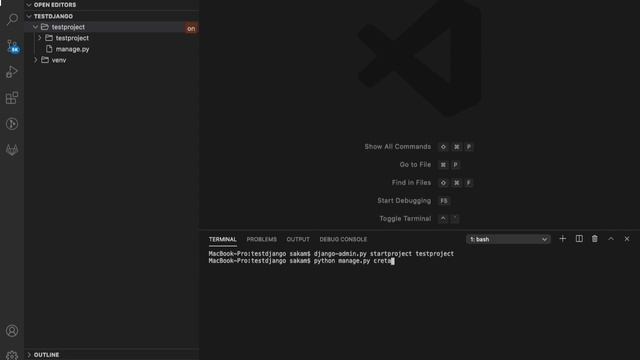Open the Git Graph activity icon
The height and width of the screenshot is (360, 640).
click(x=12, y=124)
